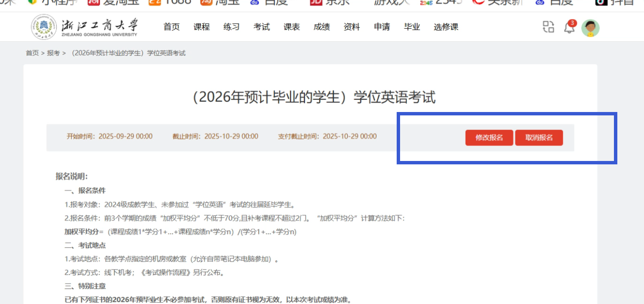Click the 报考 breadcrumb link
Viewport: 644px width, 304px height.
coord(53,53)
